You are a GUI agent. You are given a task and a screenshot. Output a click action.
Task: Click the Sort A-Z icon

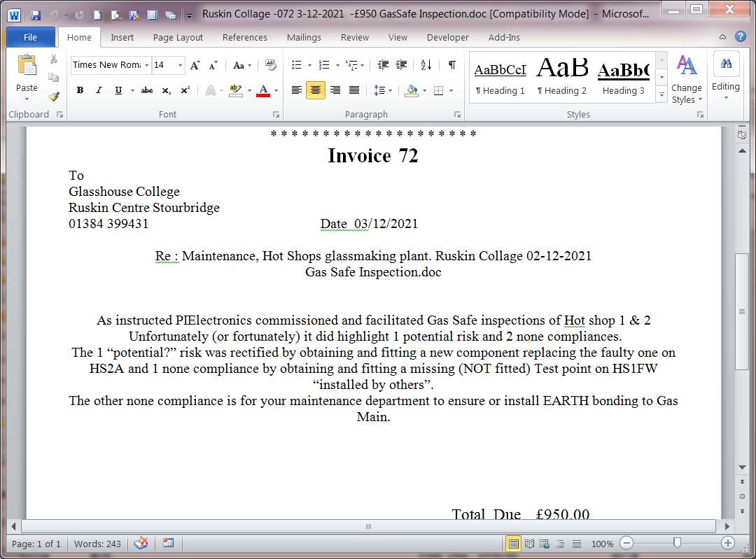coord(426,65)
